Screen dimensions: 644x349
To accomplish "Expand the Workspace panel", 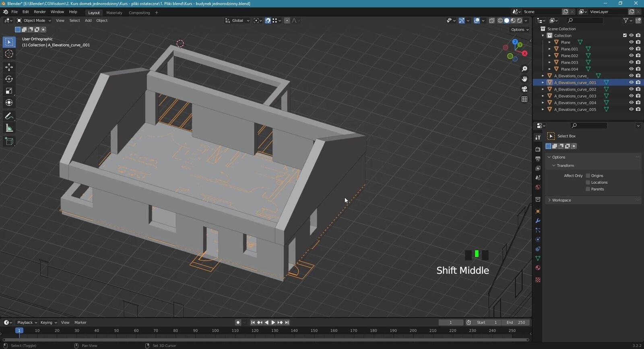I will (561, 200).
